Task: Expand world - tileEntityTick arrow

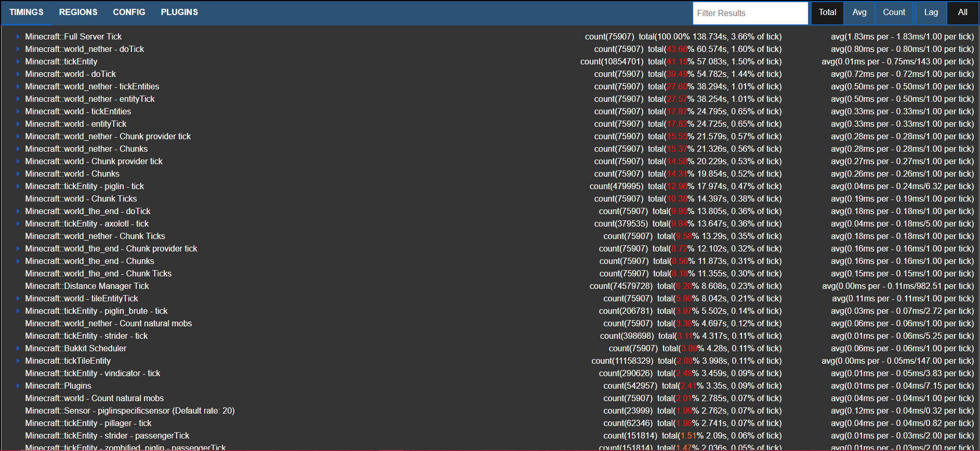Action: [18, 299]
